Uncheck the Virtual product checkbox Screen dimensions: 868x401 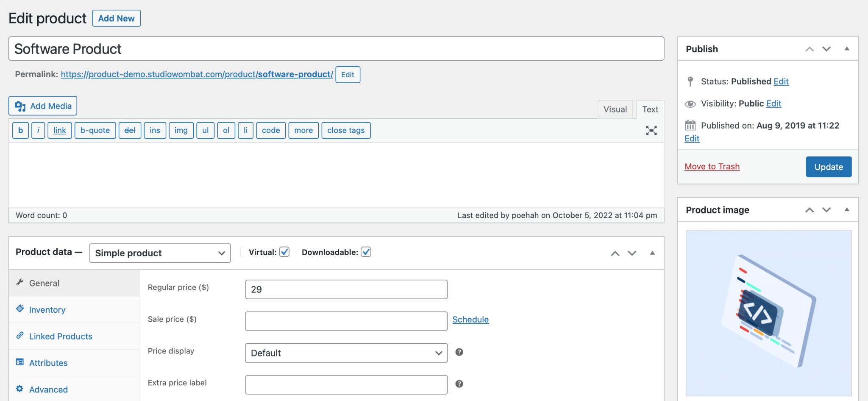[x=284, y=252]
